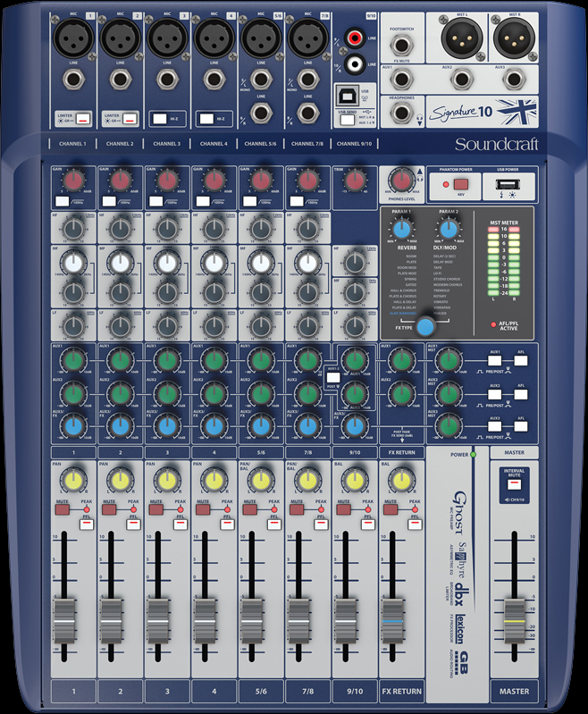Image resolution: width=588 pixels, height=714 pixels.
Task: Click the Master fader cap
Action: 514,621
